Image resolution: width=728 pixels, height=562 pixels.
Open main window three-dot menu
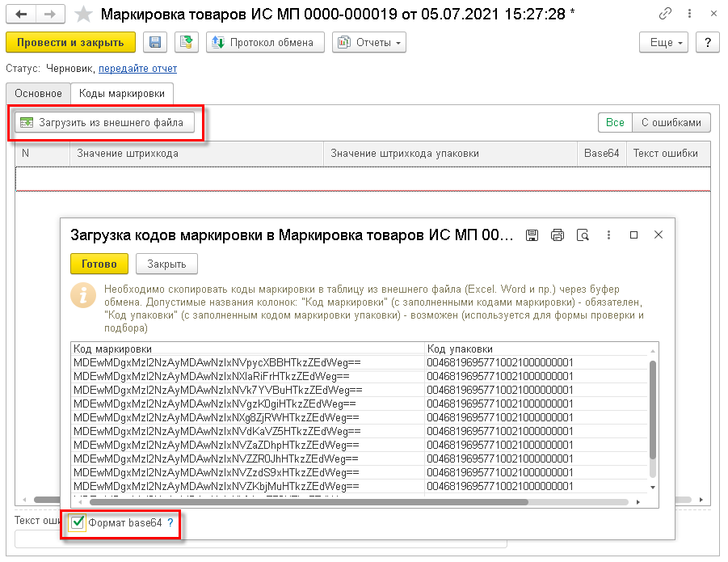pos(689,14)
